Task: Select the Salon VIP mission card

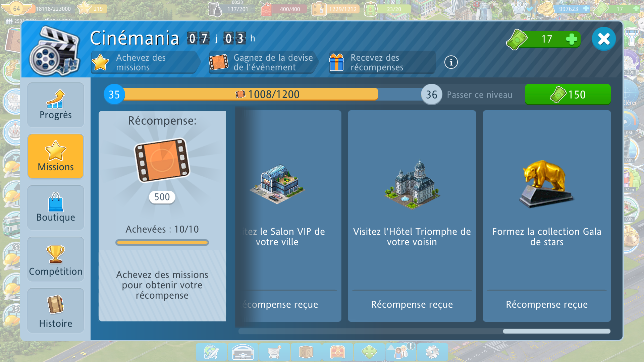Action: [288, 216]
